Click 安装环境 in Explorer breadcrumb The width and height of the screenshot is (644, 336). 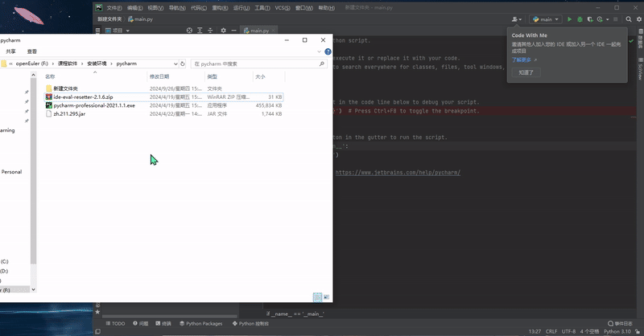(x=97, y=64)
